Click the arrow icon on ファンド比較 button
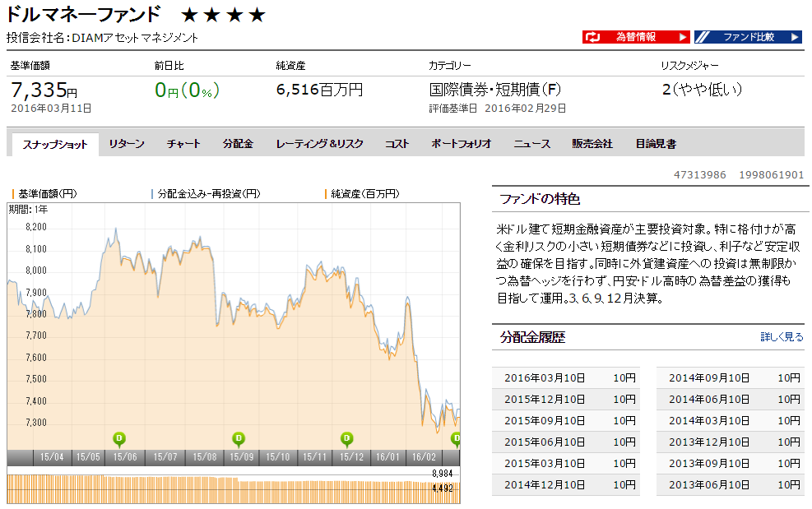 click(795, 37)
